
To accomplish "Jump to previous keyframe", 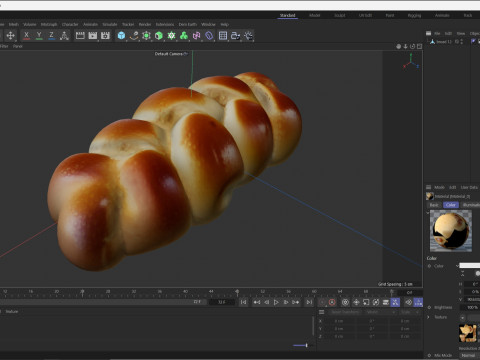I will tap(257, 302).
